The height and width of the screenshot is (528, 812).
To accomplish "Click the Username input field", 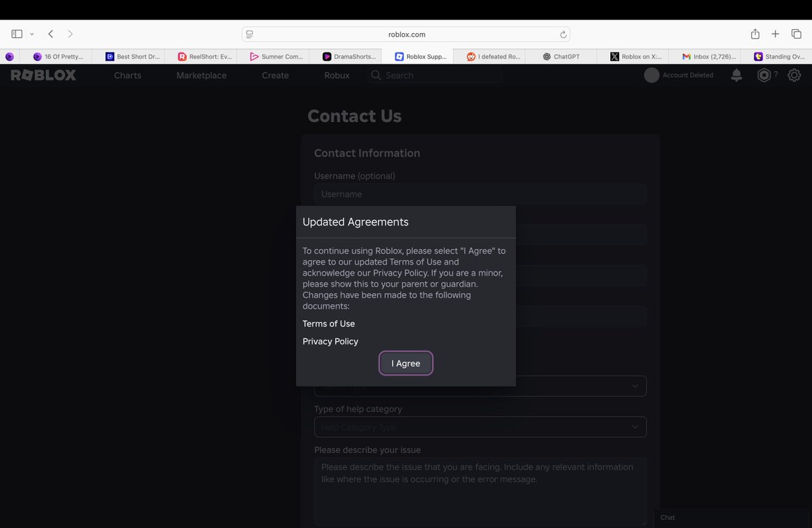I will pyautogui.click(x=480, y=194).
